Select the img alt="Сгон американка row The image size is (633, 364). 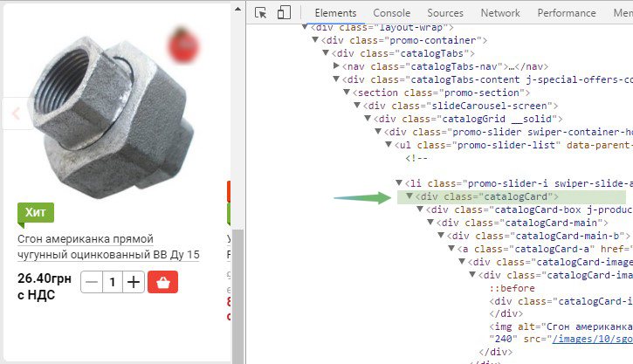click(561, 326)
